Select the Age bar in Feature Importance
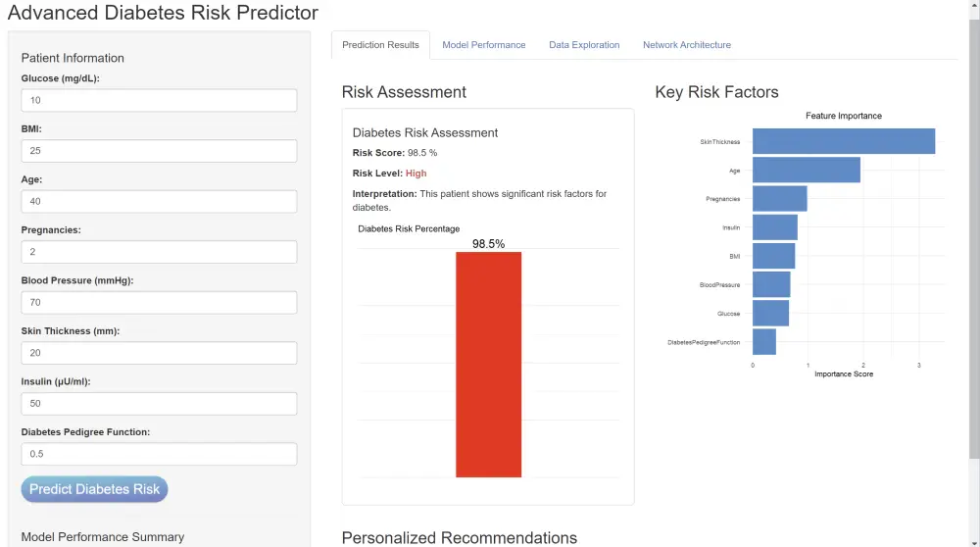 (806, 171)
